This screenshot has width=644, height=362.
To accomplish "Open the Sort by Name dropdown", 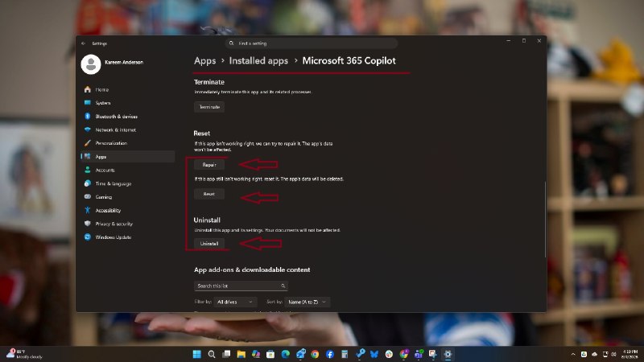I will [x=307, y=302].
